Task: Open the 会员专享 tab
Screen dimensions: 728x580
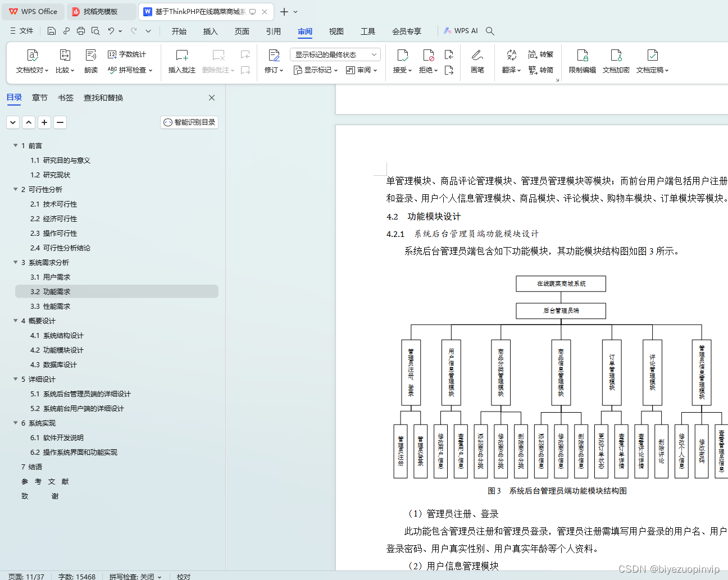Action: click(407, 31)
